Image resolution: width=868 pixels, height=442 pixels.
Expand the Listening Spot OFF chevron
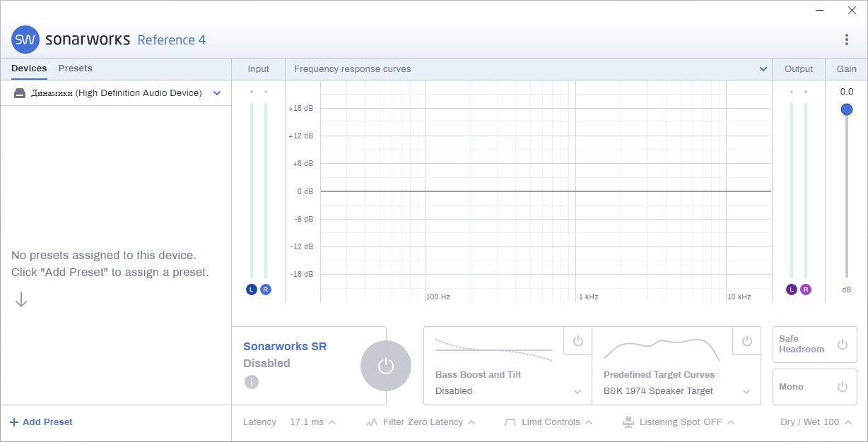click(731, 422)
